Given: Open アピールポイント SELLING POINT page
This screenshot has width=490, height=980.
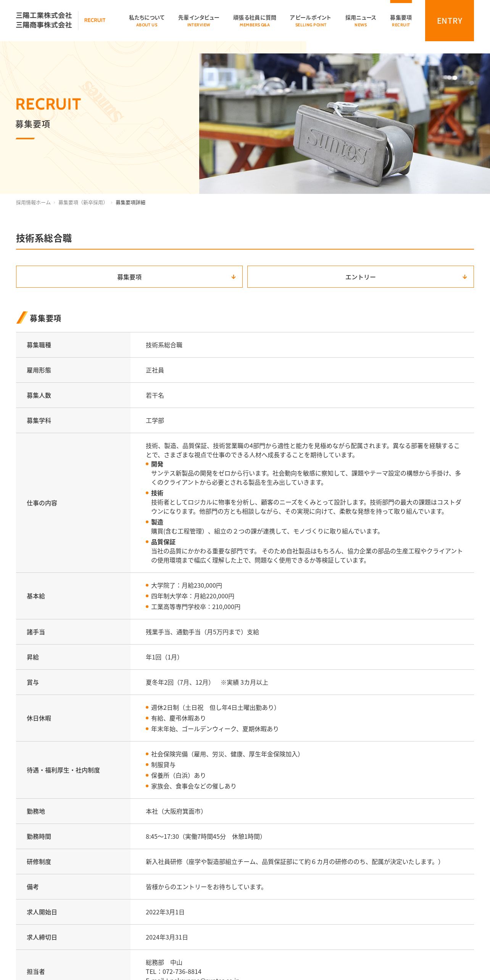Looking at the screenshot, I should [x=311, y=21].
